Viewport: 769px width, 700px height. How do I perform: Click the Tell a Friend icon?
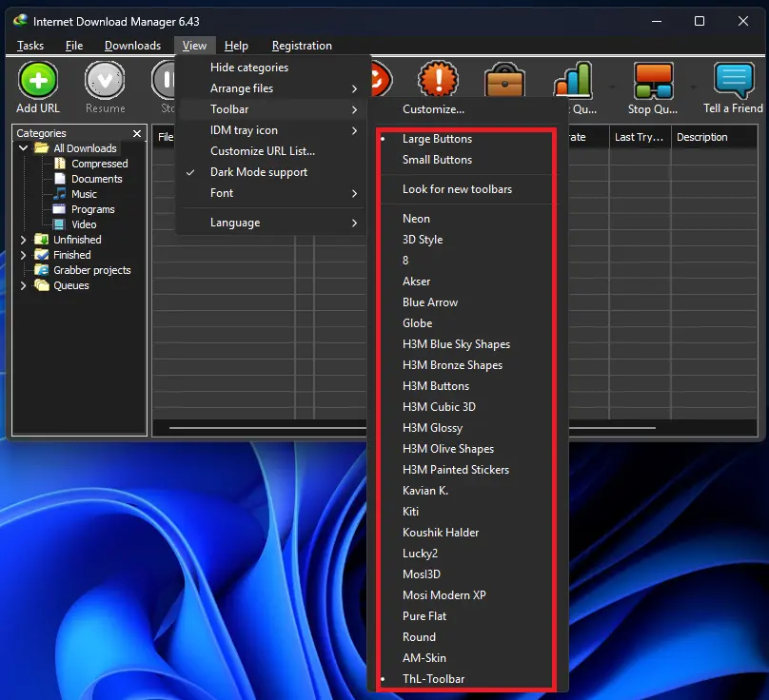point(734,81)
